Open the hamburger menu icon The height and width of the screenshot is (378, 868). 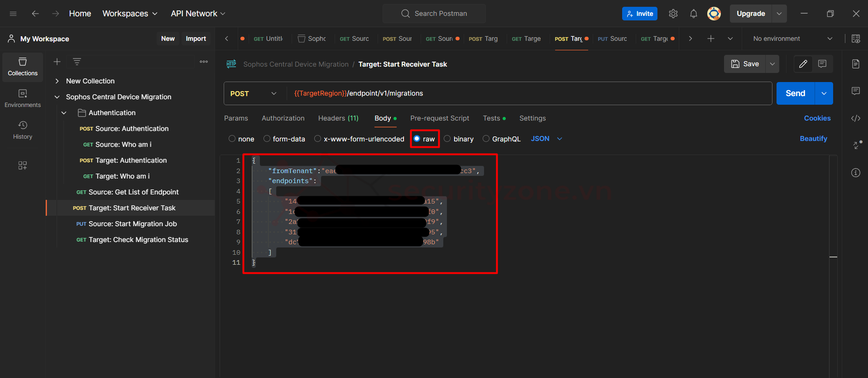pyautogui.click(x=13, y=14)
